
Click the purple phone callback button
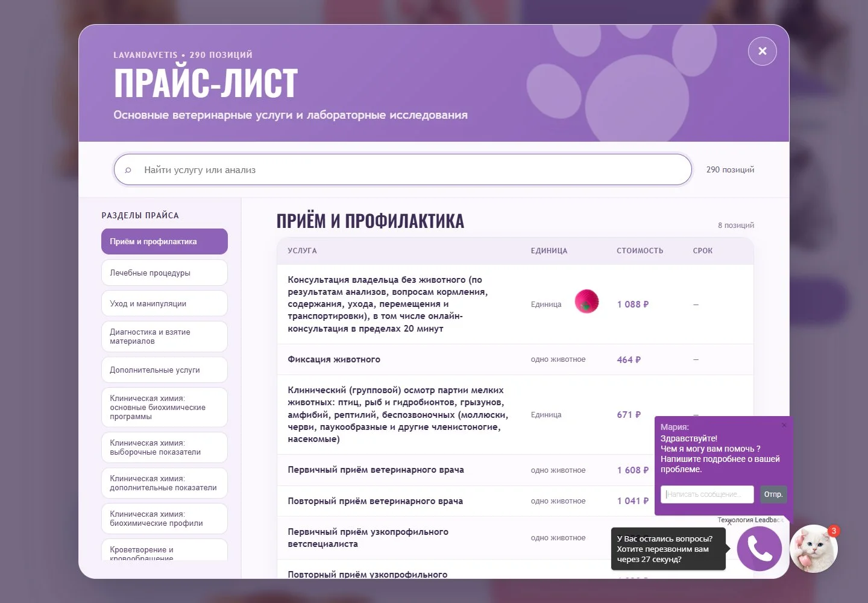pyautogui.click(x=759, y=549)
